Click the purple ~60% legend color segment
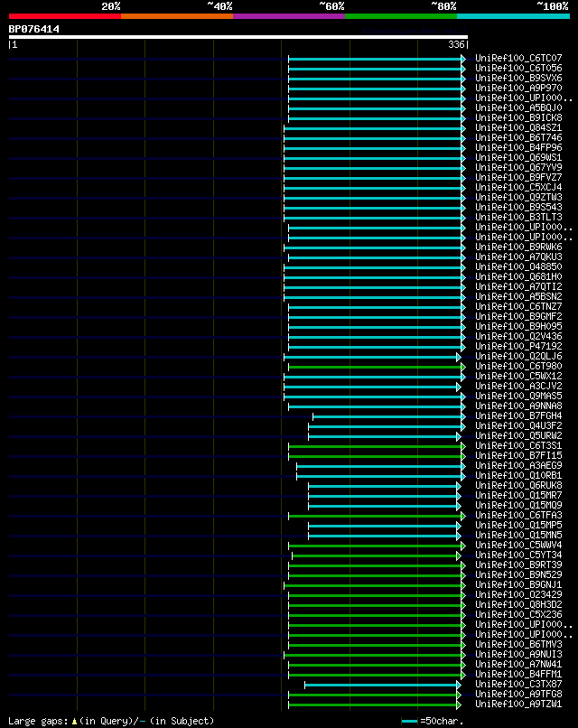This screenshot has height=728, width=578. point(289,16)
